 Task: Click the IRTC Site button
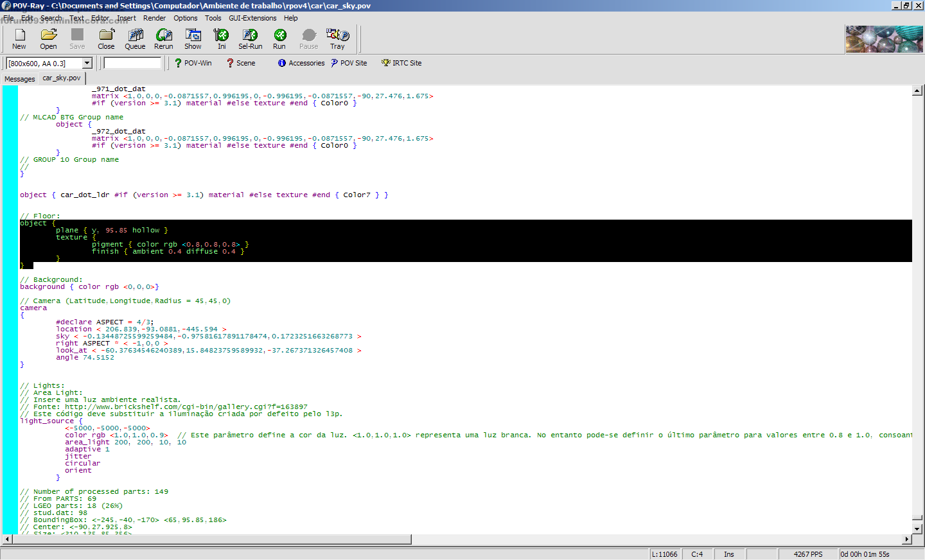coord(401,63)
